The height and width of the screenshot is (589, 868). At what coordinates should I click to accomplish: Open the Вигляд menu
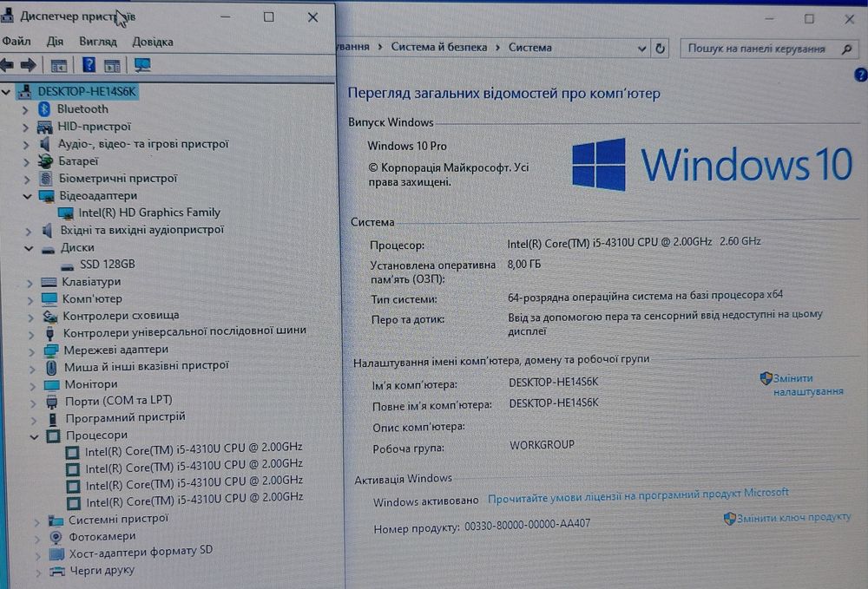[97, 42]
